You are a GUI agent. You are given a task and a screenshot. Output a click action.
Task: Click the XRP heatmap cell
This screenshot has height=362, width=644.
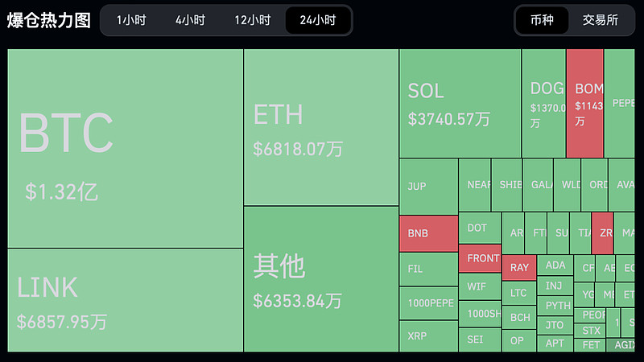coord(428,335)
